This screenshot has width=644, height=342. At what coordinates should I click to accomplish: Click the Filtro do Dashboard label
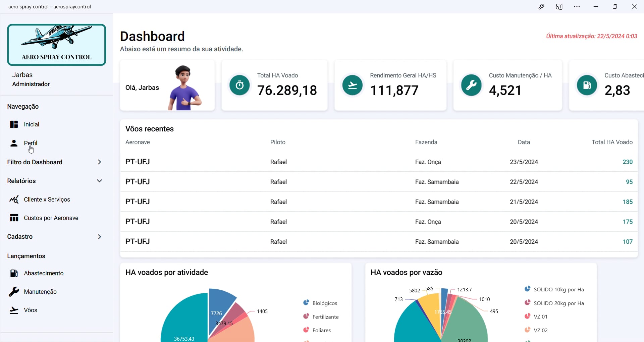click(x=35, y=162)
